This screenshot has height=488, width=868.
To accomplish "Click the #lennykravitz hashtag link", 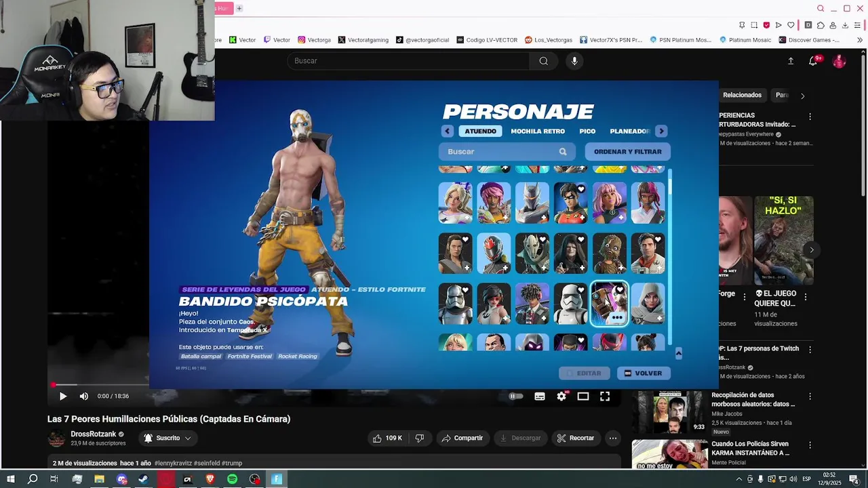I will click(173, 464).
